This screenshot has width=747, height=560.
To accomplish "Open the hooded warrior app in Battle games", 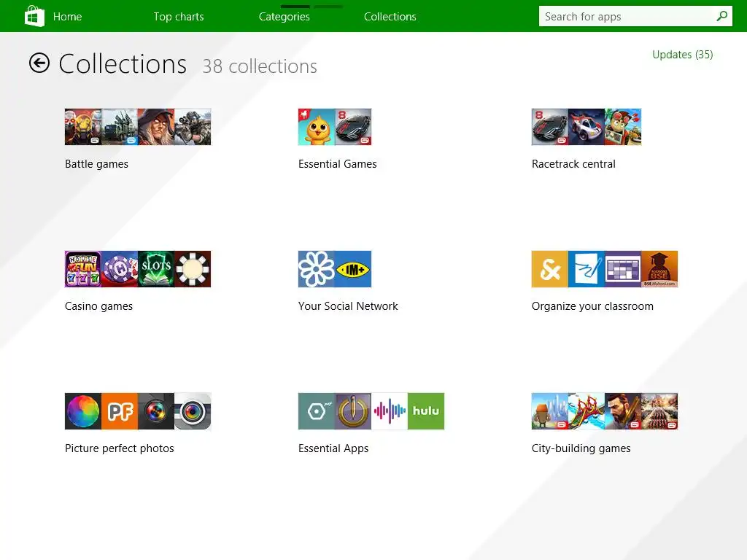I will point(156,127).
